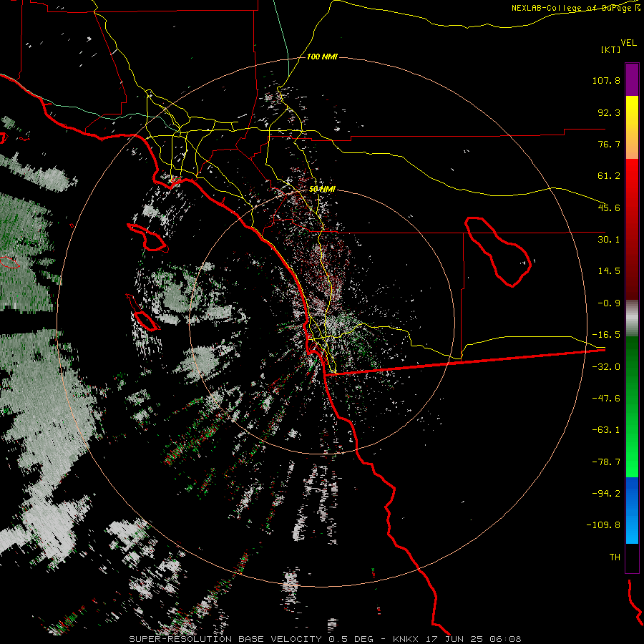This screenshot has height=644, width=644.
Task: Click the -94.2 velocity scale value
Action: pyautogui.click(x=606, y=494)
